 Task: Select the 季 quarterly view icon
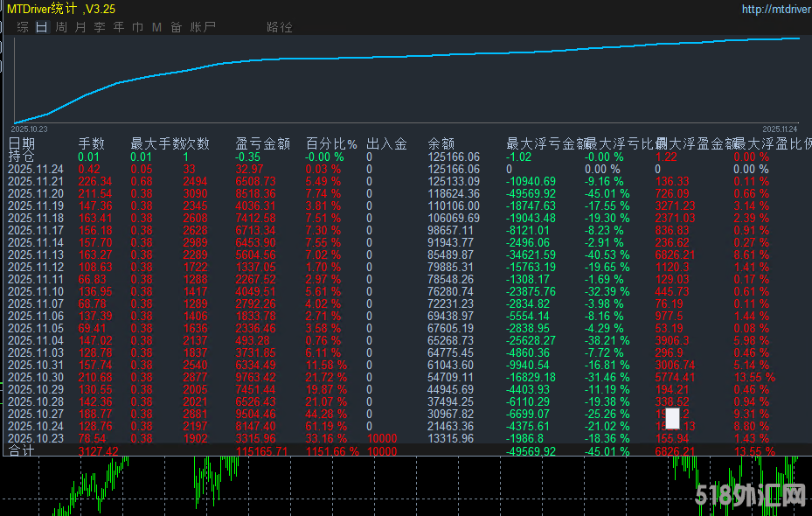[x=99, y=26]
